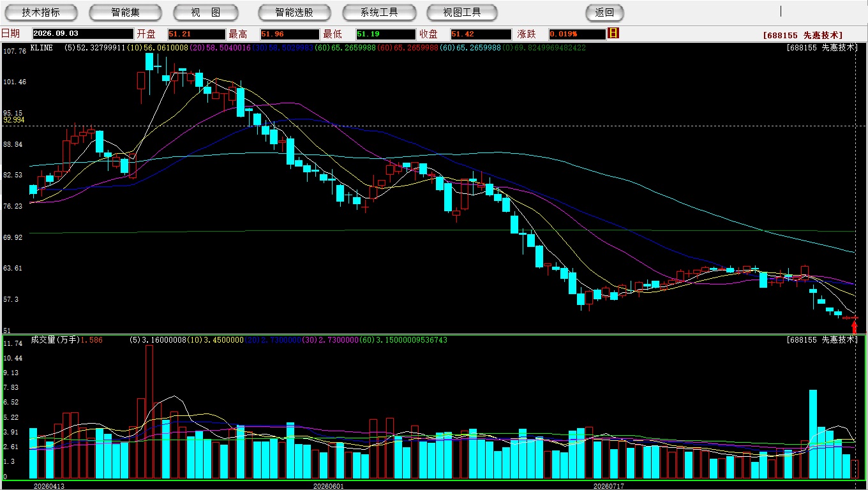Click the 92.994 crosshair price label
868x490 pixels.
[14, 120]
